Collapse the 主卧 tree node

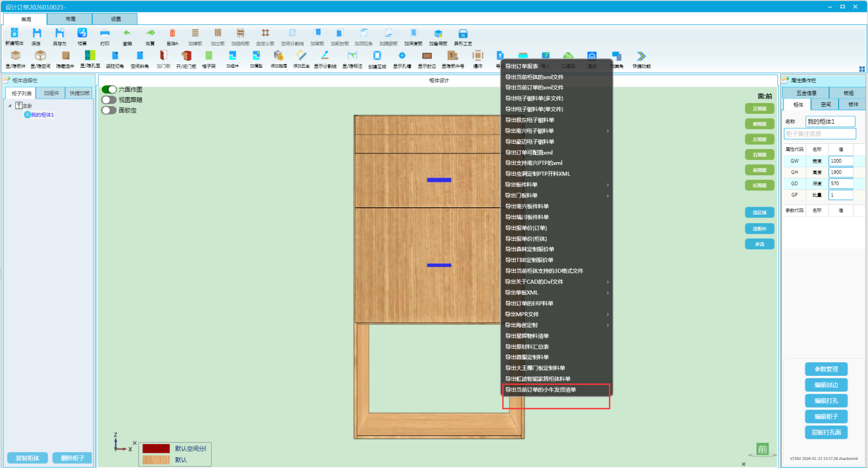pos(10,106)
